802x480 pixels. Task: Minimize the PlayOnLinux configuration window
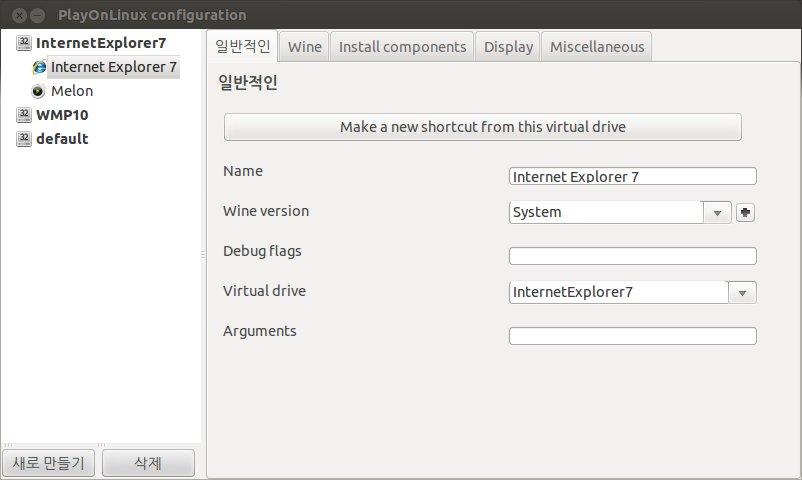point(38,15)
